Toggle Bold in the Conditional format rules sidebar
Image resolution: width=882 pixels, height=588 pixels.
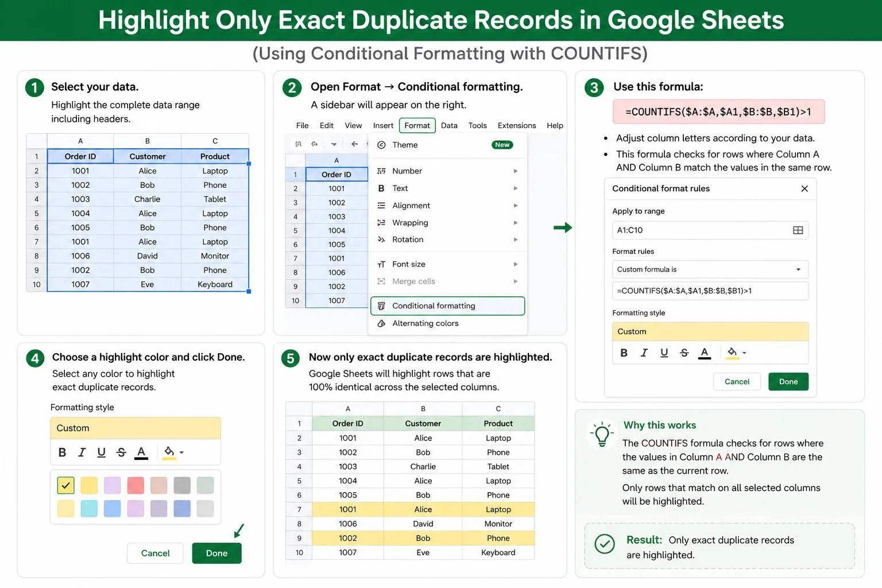[624, 353]
